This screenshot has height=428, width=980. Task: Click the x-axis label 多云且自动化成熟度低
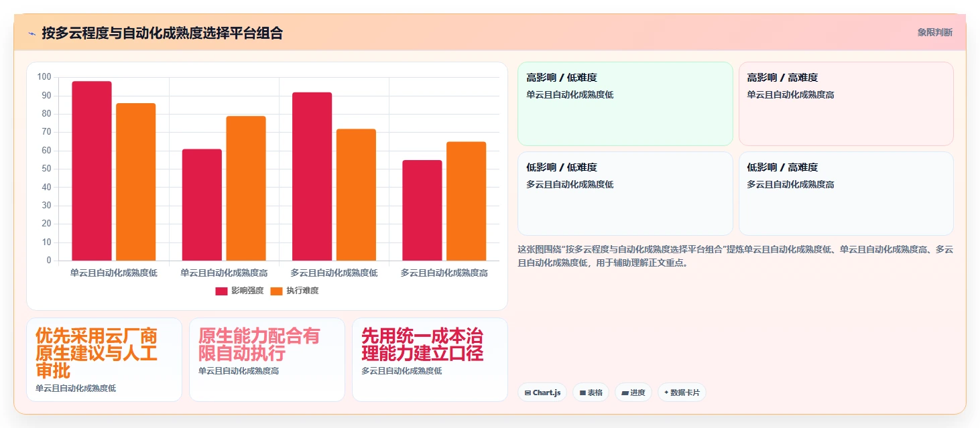point(334,273)
